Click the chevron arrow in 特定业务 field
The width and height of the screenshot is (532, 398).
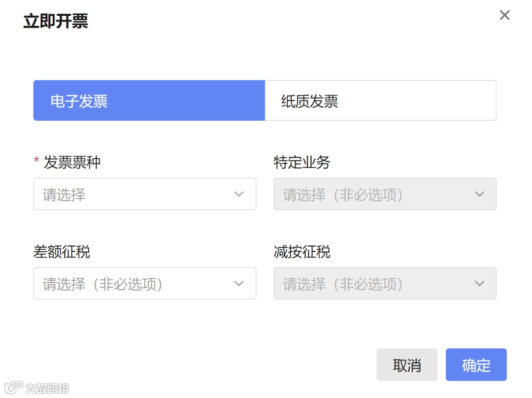point(479,194)
